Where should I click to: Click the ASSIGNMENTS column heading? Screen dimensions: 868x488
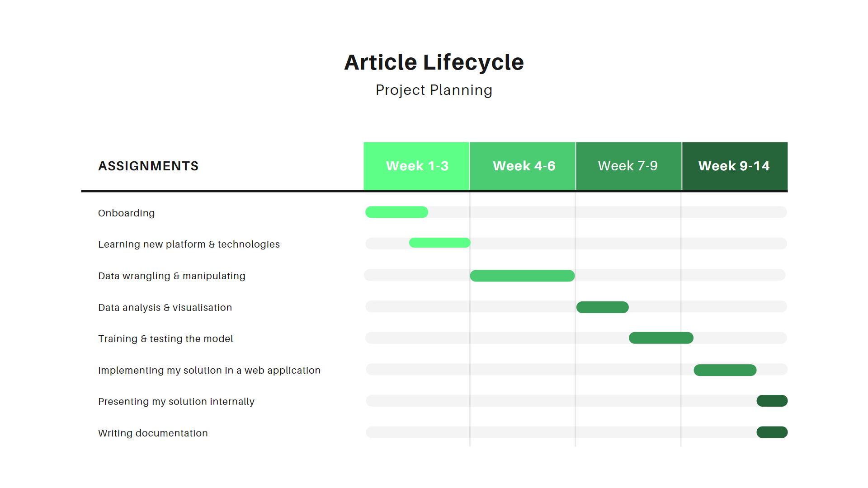pos(148,166)
